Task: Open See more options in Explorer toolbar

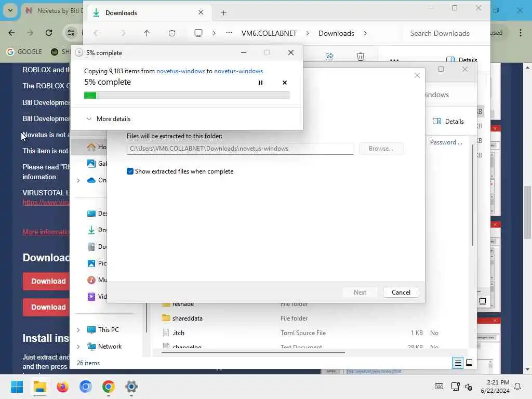Action: coord(394,60)
